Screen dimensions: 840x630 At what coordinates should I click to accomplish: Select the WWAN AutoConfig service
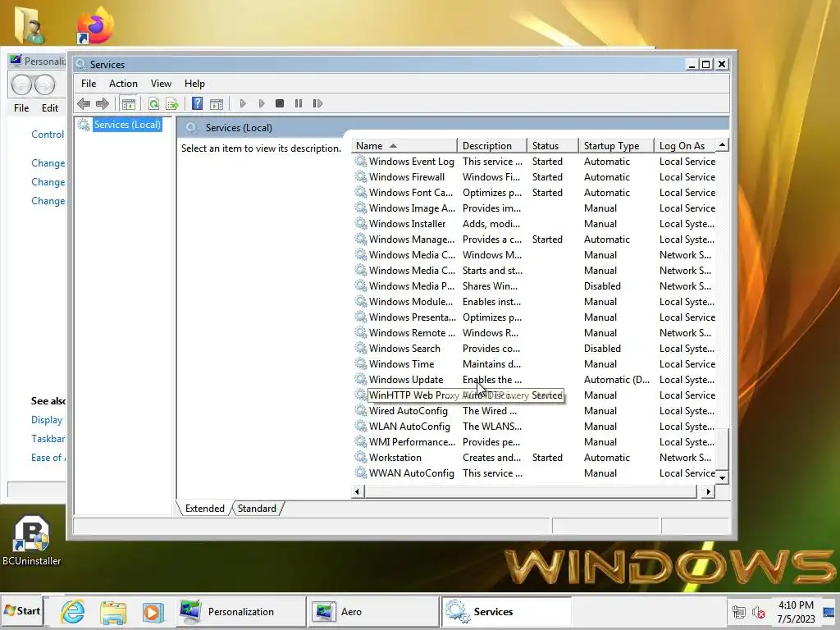[534, 473]
